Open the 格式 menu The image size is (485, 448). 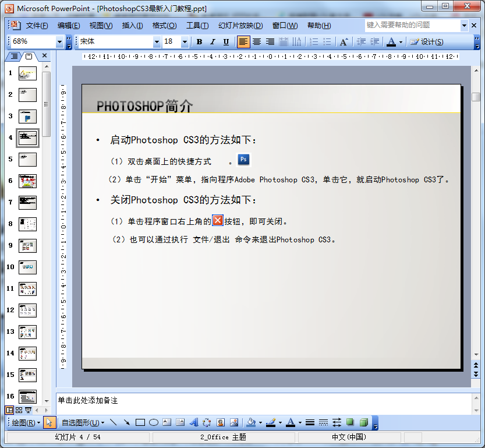point(164,26)
